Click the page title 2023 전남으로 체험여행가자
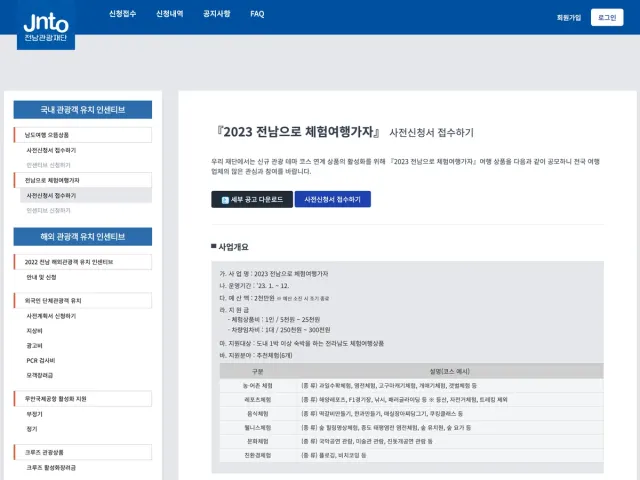Viewport: 640px width, 480px height. (x=298, y=132)
